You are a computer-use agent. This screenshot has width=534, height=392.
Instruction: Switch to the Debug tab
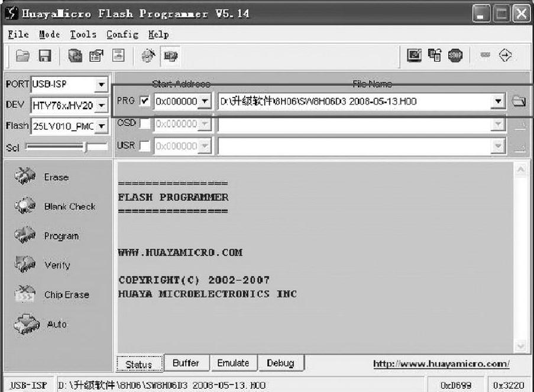[281, 362]
